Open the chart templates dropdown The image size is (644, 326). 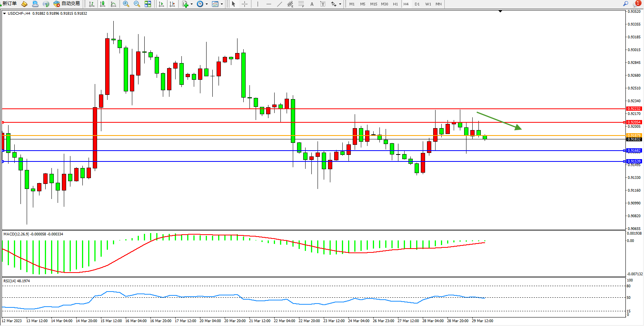pyautogui.click(x=222, y=4)
